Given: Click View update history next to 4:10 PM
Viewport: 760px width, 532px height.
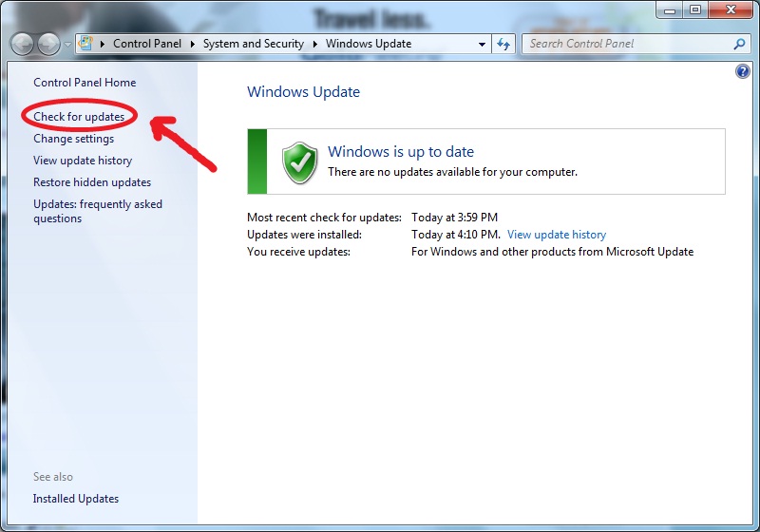Looking at the screenshot, I should [557, 235].
